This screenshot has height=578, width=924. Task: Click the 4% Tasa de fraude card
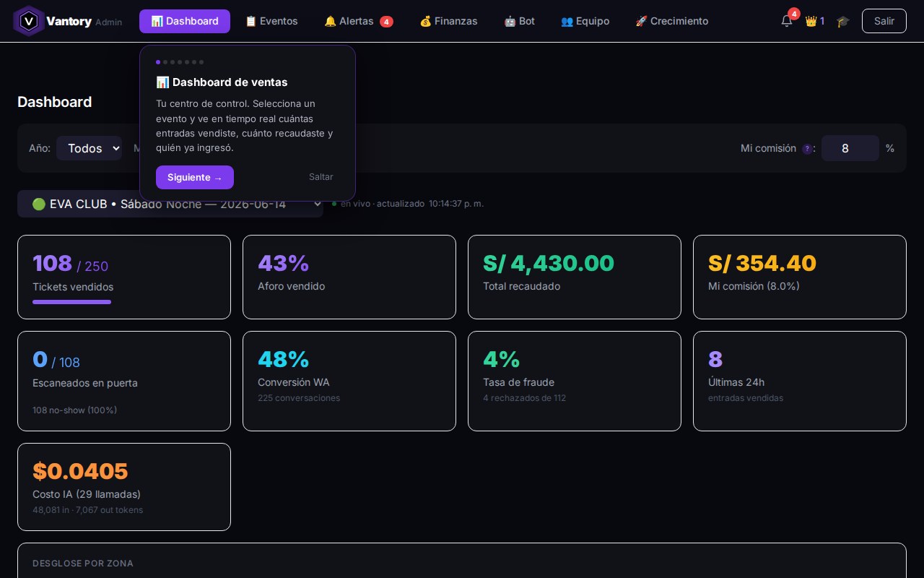[x=575, y=381]
